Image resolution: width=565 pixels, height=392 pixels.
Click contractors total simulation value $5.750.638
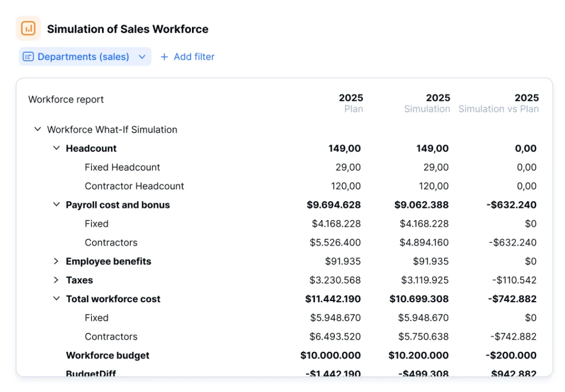pyautogui.click(x=423, y=336)
